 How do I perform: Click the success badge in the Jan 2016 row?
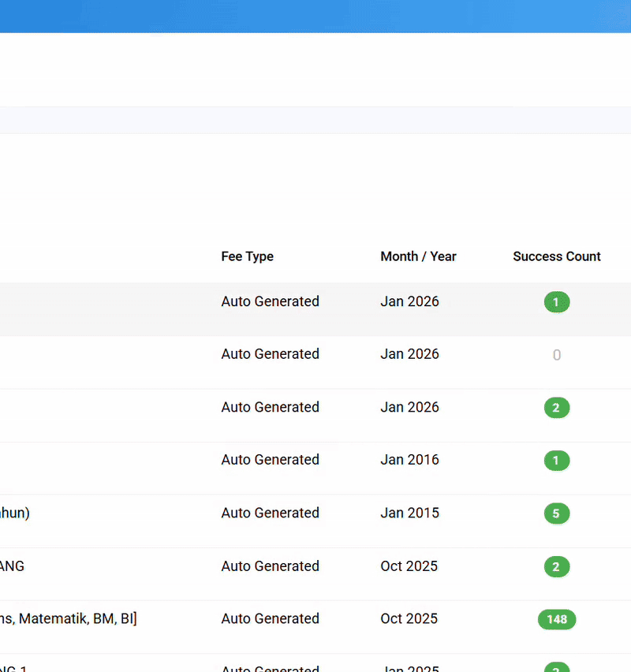point(556,461)
